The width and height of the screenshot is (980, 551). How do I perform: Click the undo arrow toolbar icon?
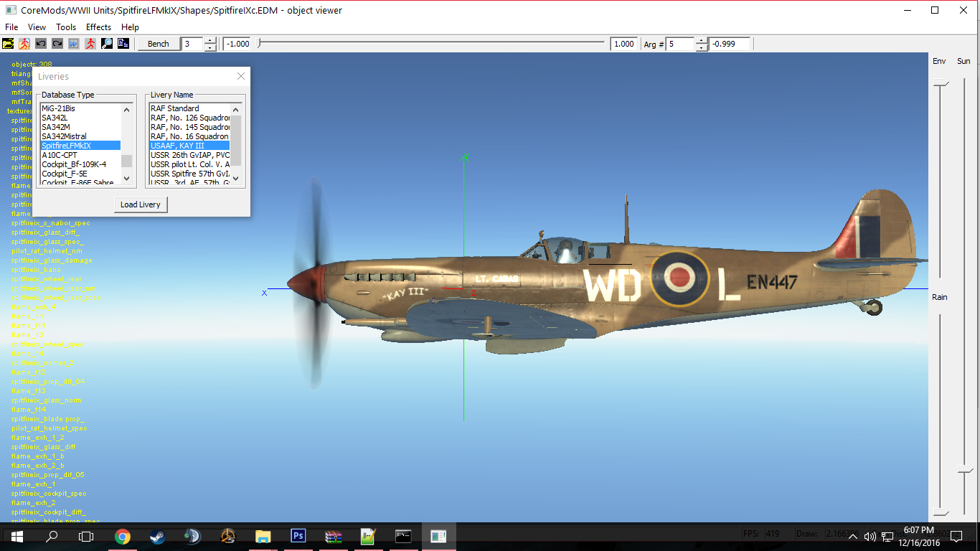pyautogui.click(x=41, y=44)
